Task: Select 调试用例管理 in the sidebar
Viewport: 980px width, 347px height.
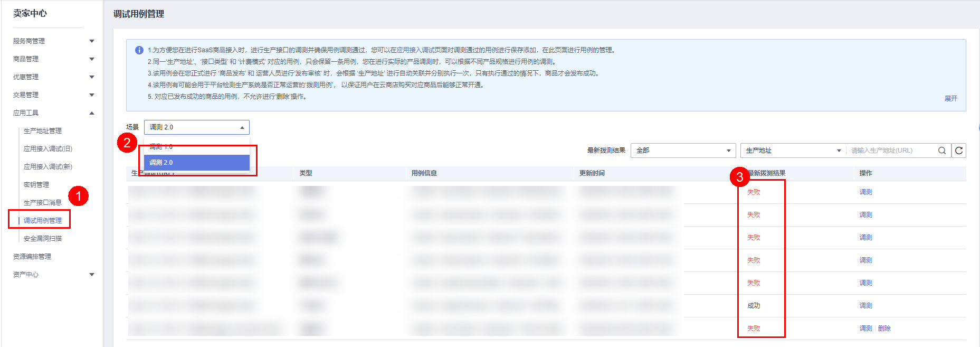Action: [x=43, y=221]
